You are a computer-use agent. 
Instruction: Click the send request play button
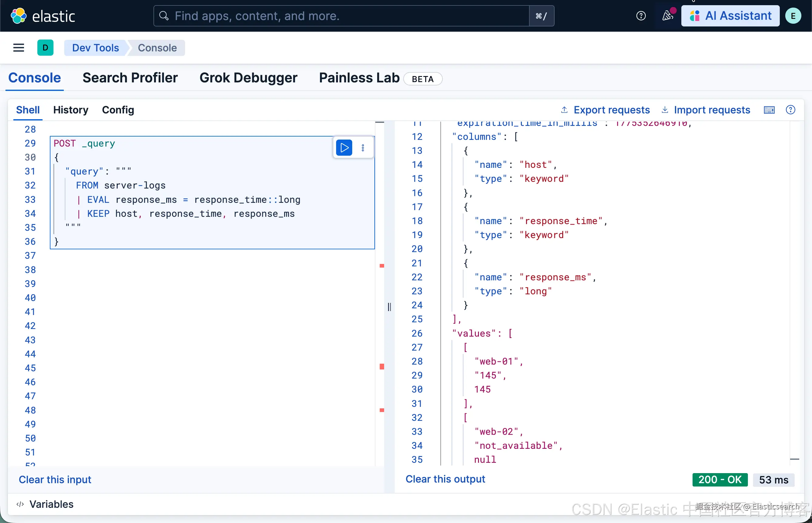tap(344, 148)
